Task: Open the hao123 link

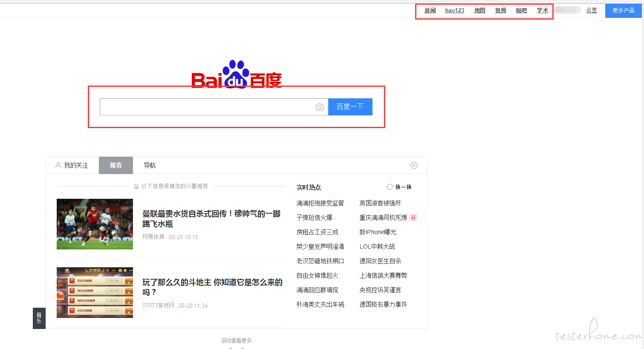Action: coord(455,11)
